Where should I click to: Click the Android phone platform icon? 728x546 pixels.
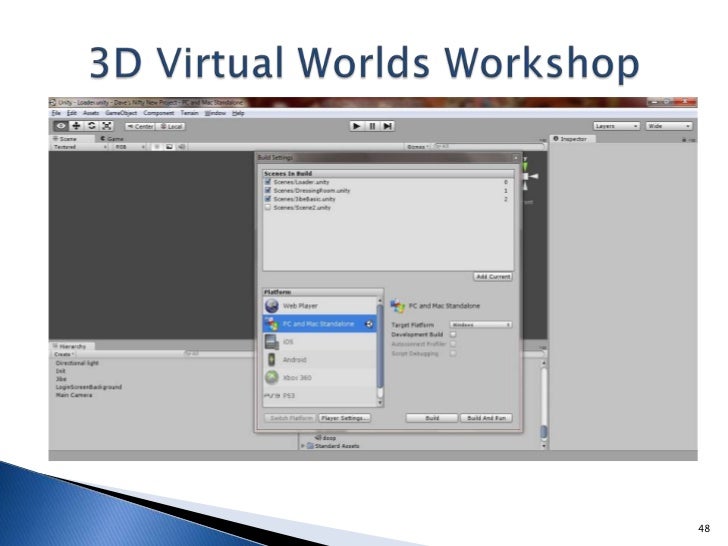pyautogui.click(x=272, y=359)
